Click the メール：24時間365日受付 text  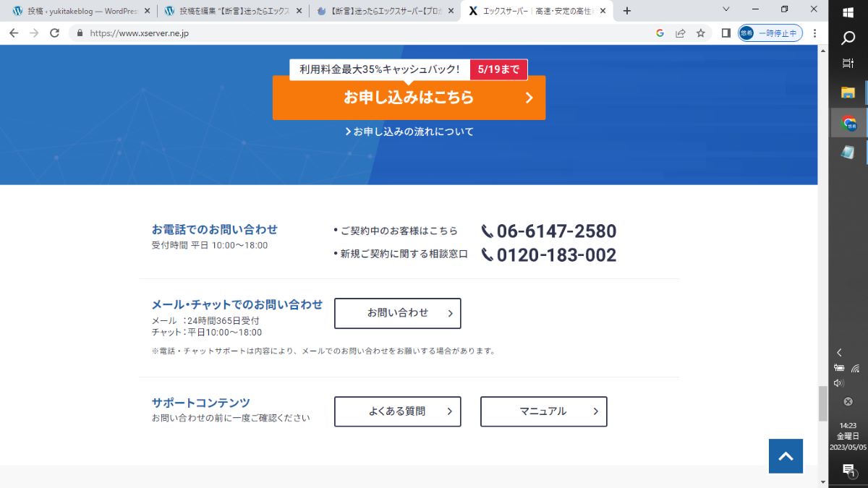[x=205, y=320]
